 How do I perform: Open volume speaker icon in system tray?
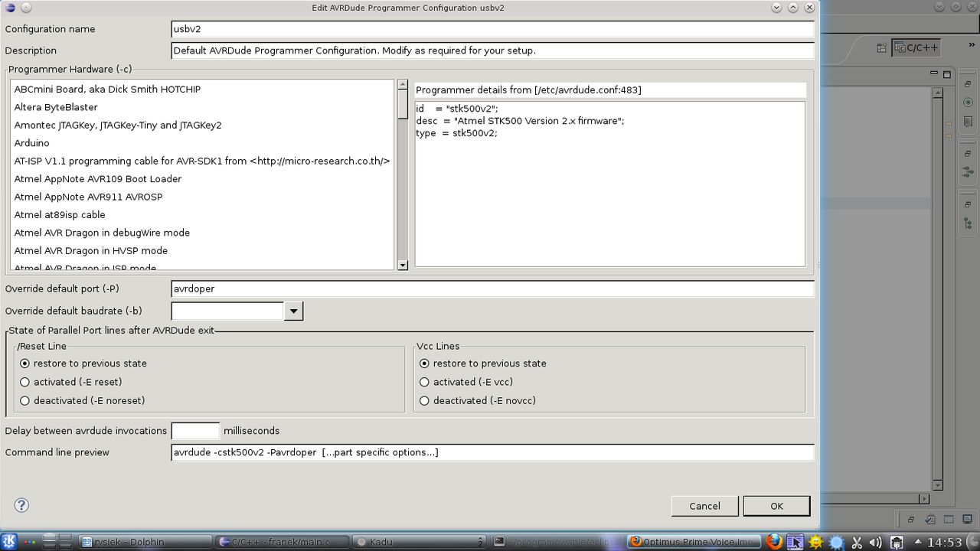tap(876, 542)
